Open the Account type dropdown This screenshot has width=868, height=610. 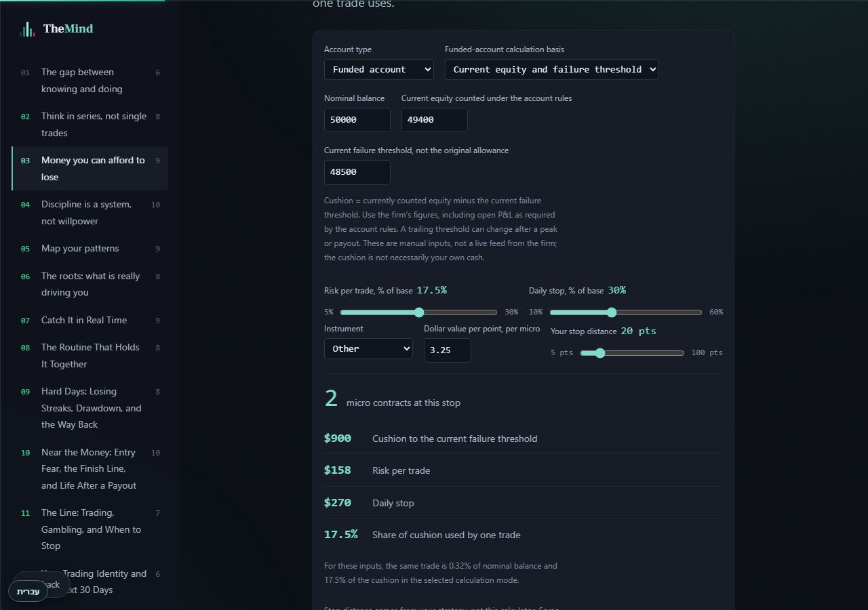[x=379, y=69]
